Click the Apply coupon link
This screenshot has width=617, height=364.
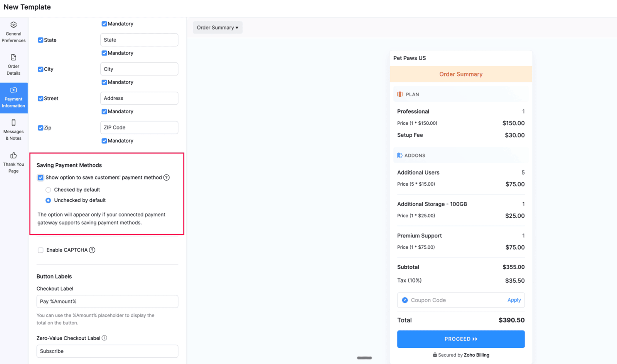[x=514, y=300]
